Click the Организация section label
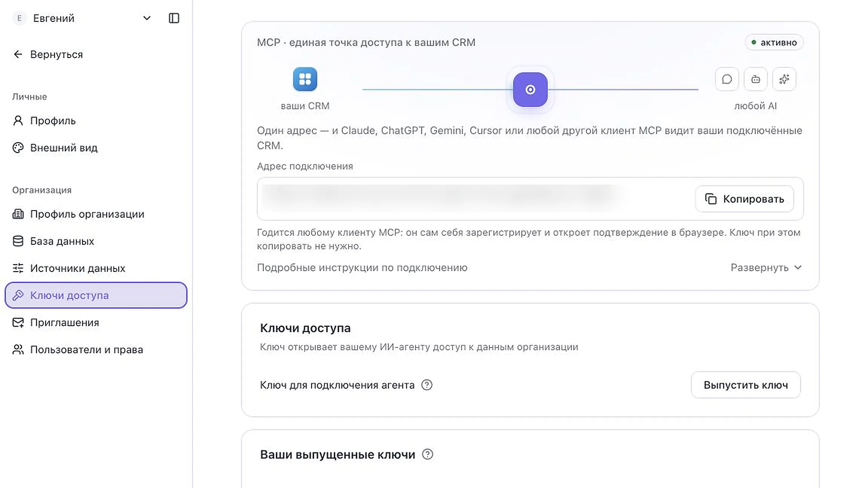Screen dimensions: 868x488 coord(42,190)
